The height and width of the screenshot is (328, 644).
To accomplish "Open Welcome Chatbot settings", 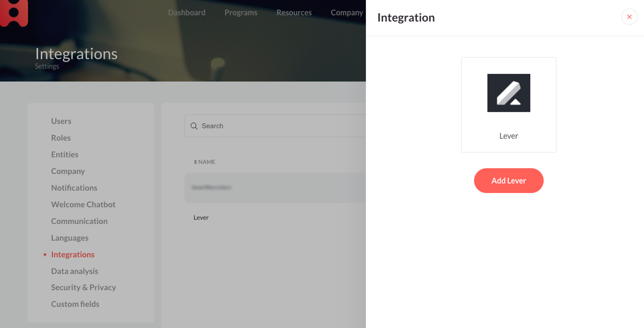I will point(83,204).
